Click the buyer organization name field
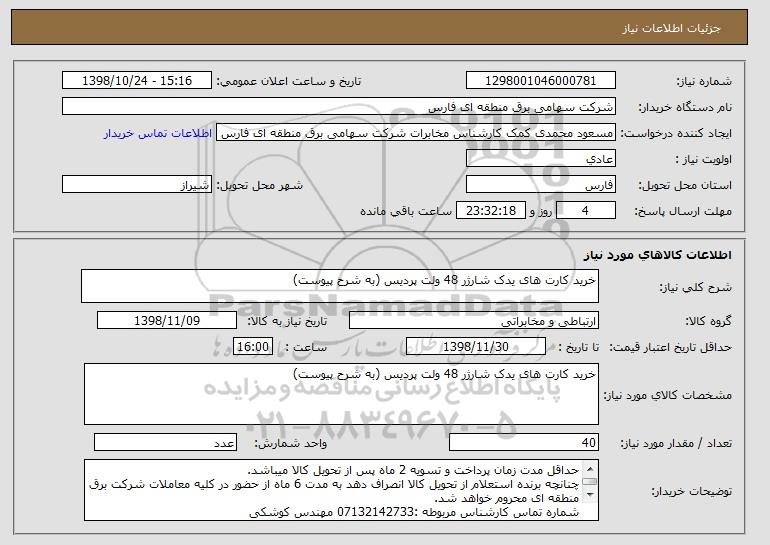This screenshot has width=770, height=545. [339, 107]
